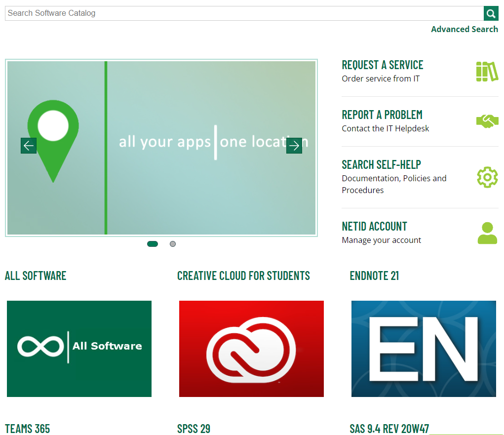Viewport: 504px width, 435px height.
Task: Go to previous carousel slide arrow
Action: click(x=29, y=146)
